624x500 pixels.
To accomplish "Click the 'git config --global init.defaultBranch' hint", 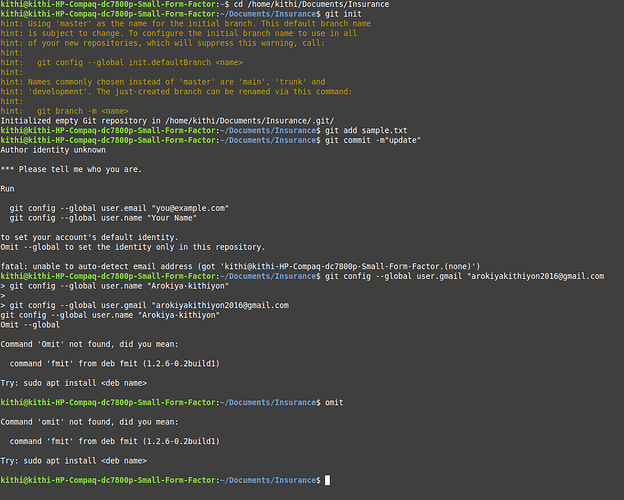I will coord(140,62).
